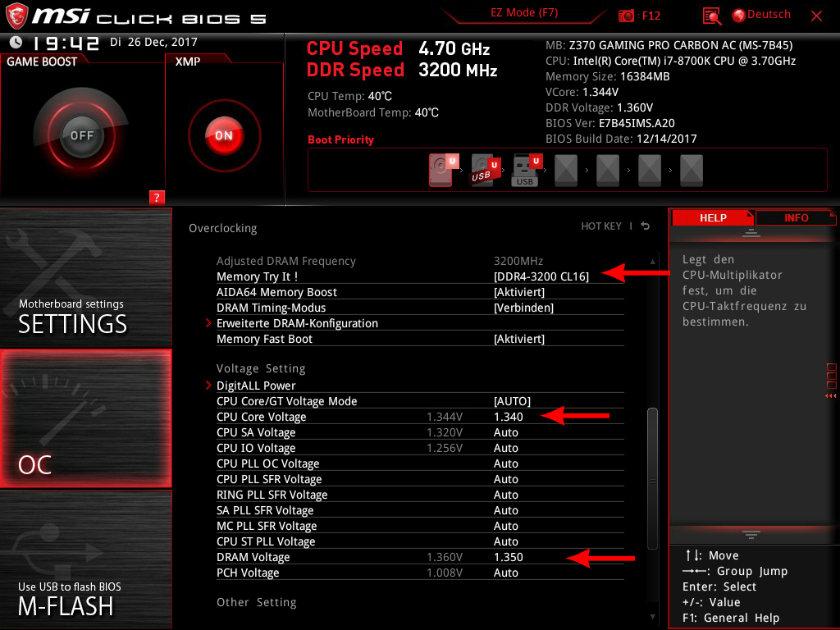
Task: Click the back arrow next to HOT KEY
Action: (x=646, y=226)
